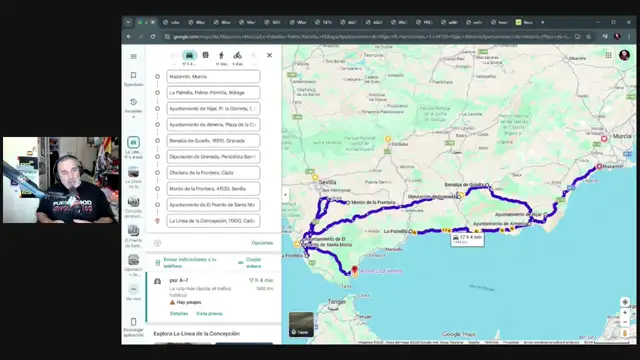Screen dimensions: 640x360
Task: Open a new browser tab
Action: point(542,22)
